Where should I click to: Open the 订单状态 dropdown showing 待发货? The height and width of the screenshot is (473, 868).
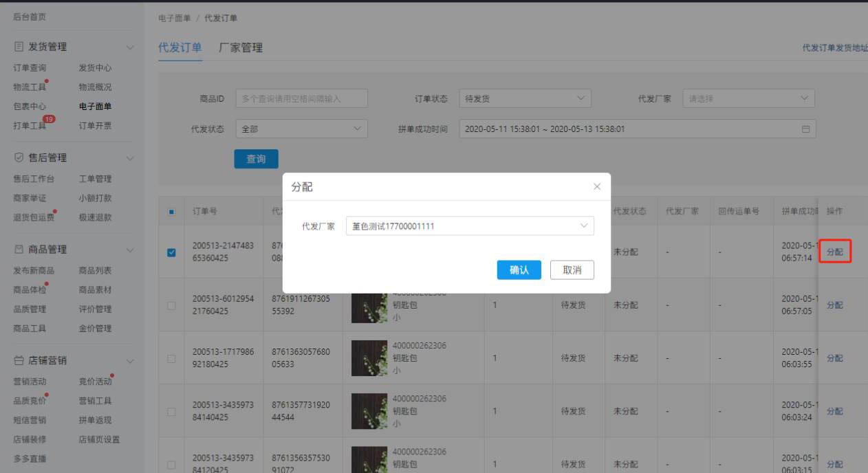[x=525, y=98]
